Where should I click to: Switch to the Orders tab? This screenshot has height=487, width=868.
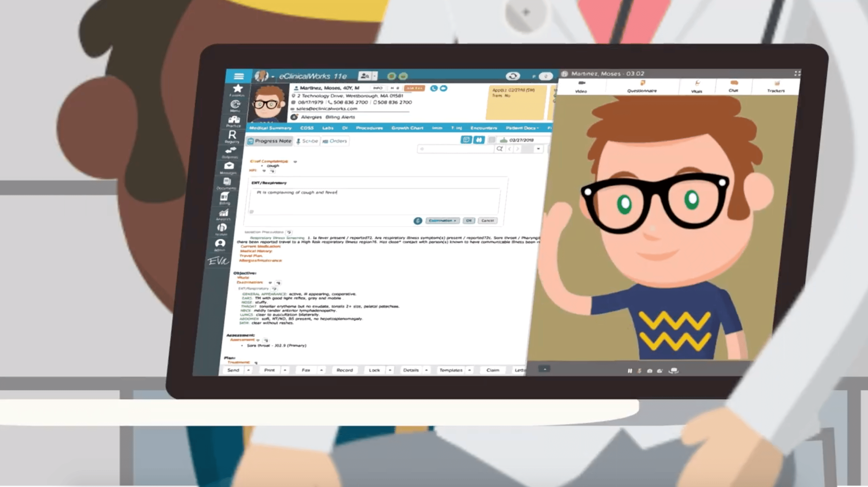point(335,141)
